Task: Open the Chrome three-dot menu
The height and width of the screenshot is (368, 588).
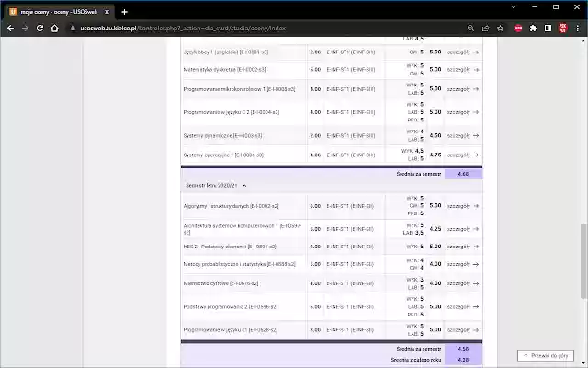Action: click(578, 29)
